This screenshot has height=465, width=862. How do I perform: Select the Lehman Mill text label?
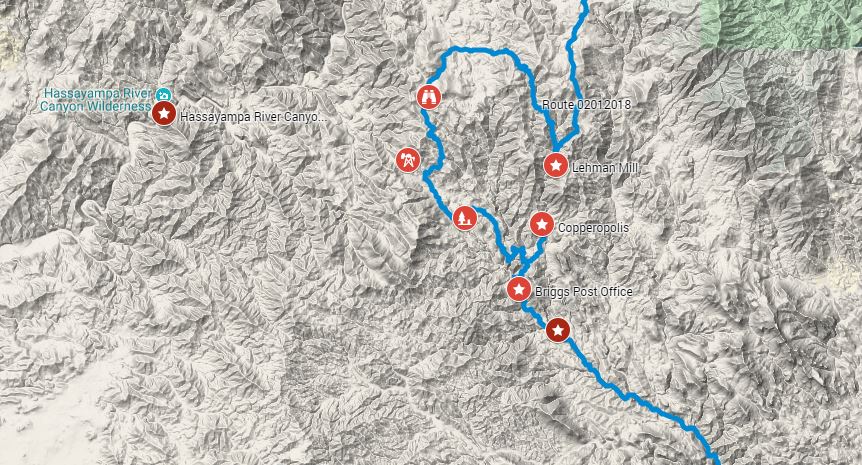coord(605,168)
